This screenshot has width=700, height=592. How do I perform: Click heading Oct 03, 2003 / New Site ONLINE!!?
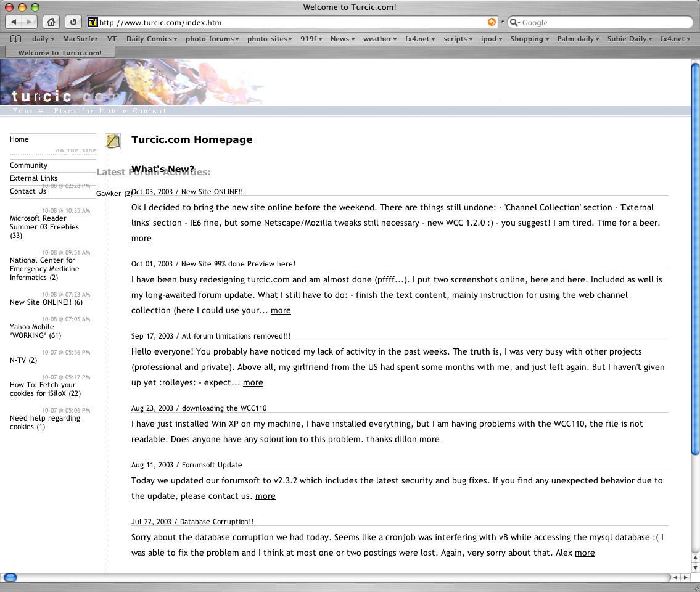click(187, 192)
